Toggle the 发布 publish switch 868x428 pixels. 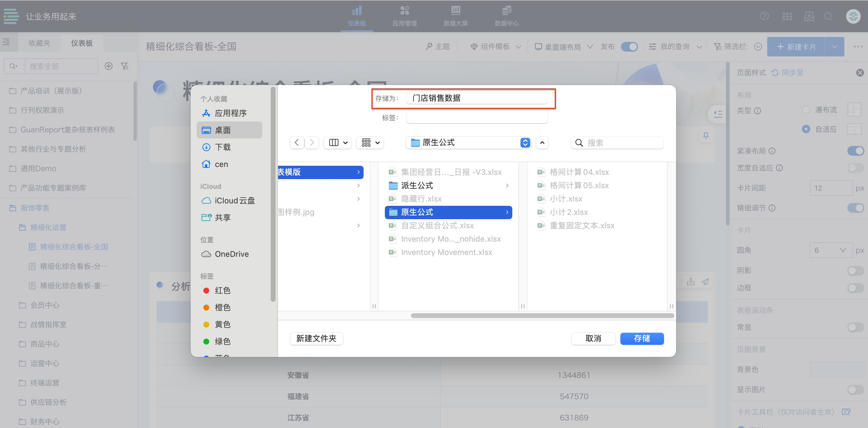pyautogui.click(x=629, y=46)
